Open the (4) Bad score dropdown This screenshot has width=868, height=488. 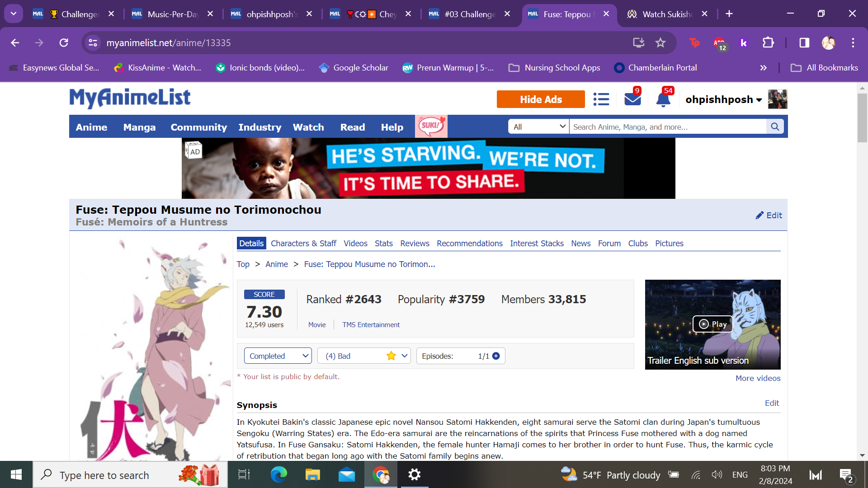(x=364, y=356)
